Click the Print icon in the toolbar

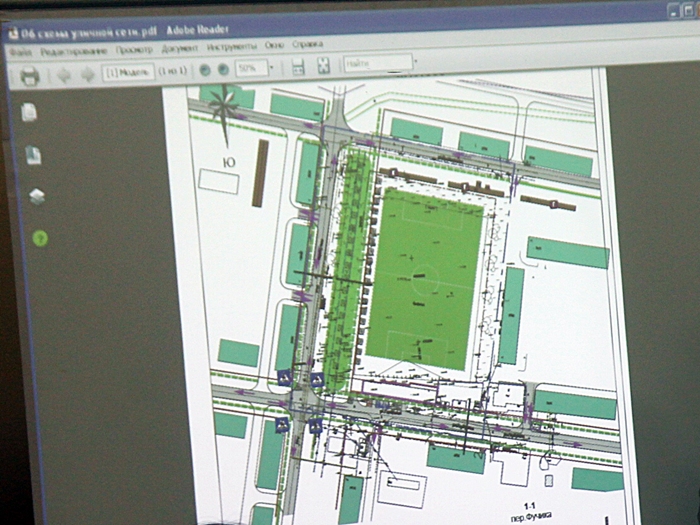click(30, 75)
